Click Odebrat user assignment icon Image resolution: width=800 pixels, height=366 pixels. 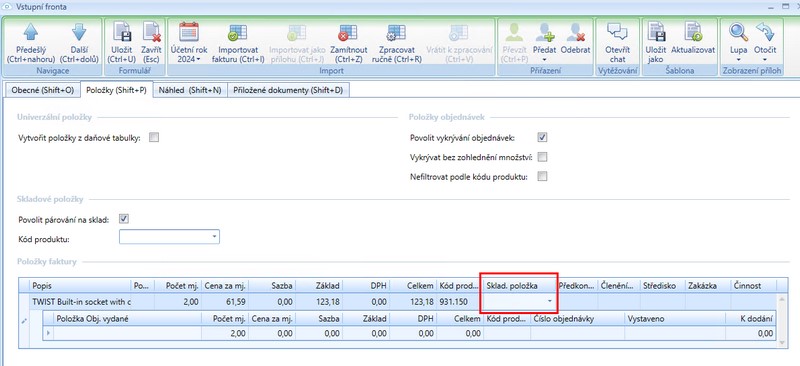pyautogui.click(x=576, y=32)
